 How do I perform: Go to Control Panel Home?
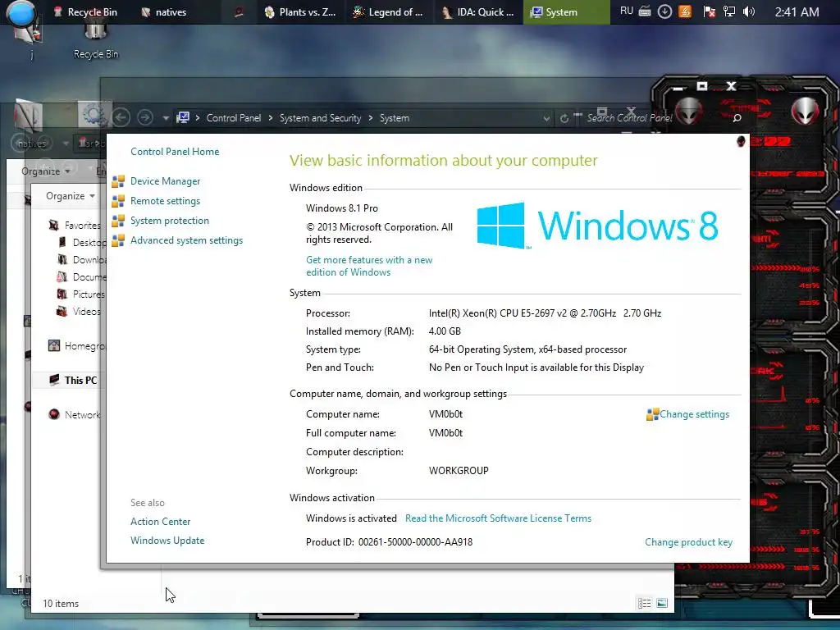tap(175, 152)
